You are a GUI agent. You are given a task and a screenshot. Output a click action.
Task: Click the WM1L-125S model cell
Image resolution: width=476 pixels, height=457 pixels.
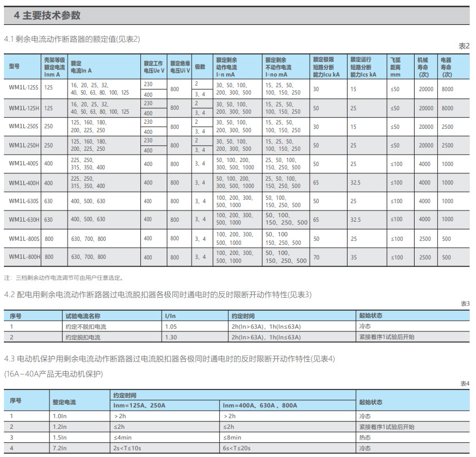pos(24,89)
